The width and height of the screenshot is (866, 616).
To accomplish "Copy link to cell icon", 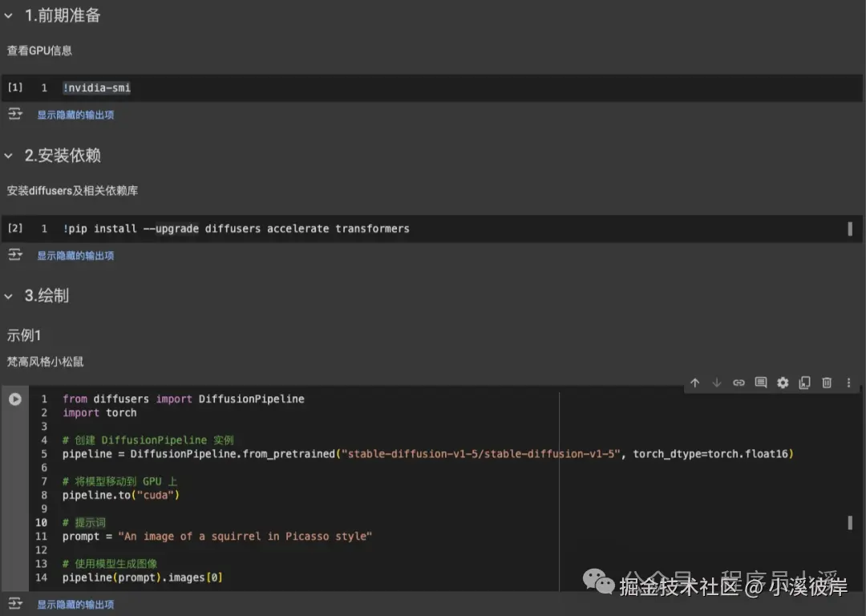I will [739, 383].
